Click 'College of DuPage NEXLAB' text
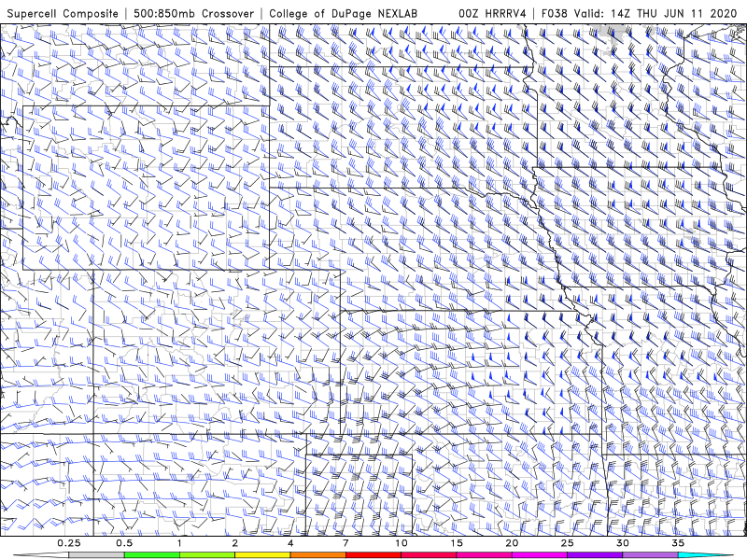This screenshot has width=747, height=560. [x=343, y=13]
